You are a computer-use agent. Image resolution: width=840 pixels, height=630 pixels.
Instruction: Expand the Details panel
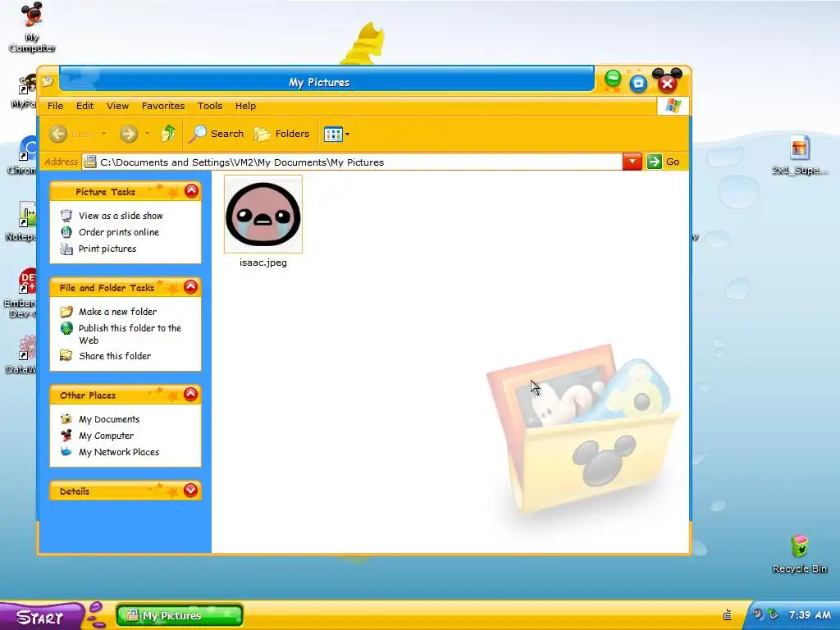click(190, 491)
